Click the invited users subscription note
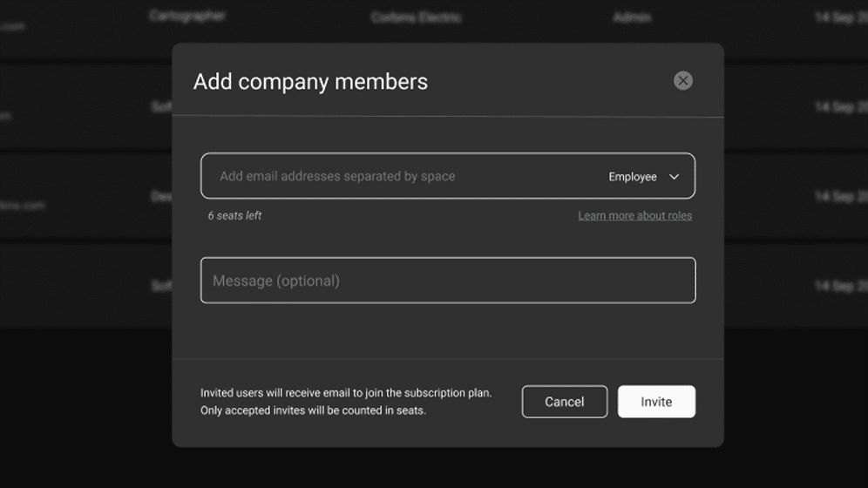Viewport: 868px width, 488px height. (346, 402)
